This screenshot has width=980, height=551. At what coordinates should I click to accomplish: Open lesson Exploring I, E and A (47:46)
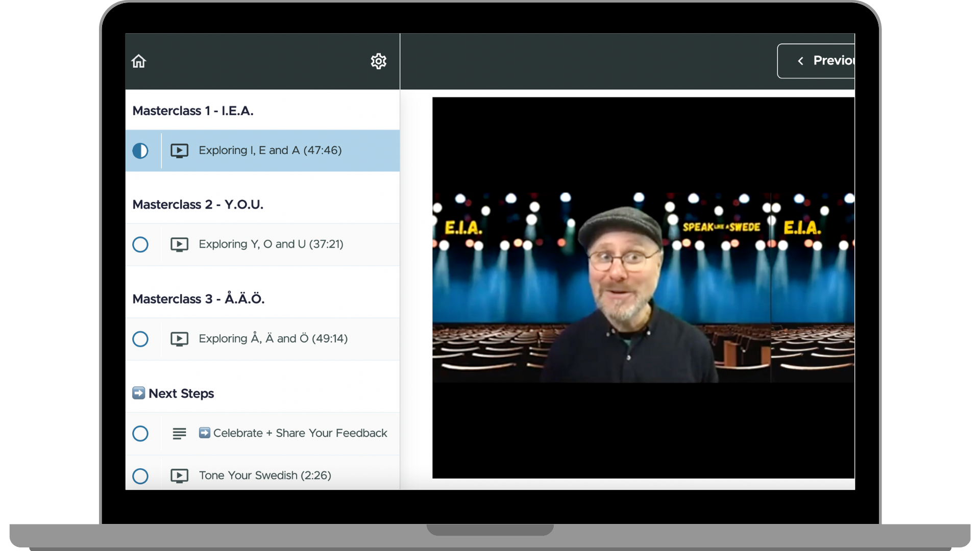coord(262,151)
